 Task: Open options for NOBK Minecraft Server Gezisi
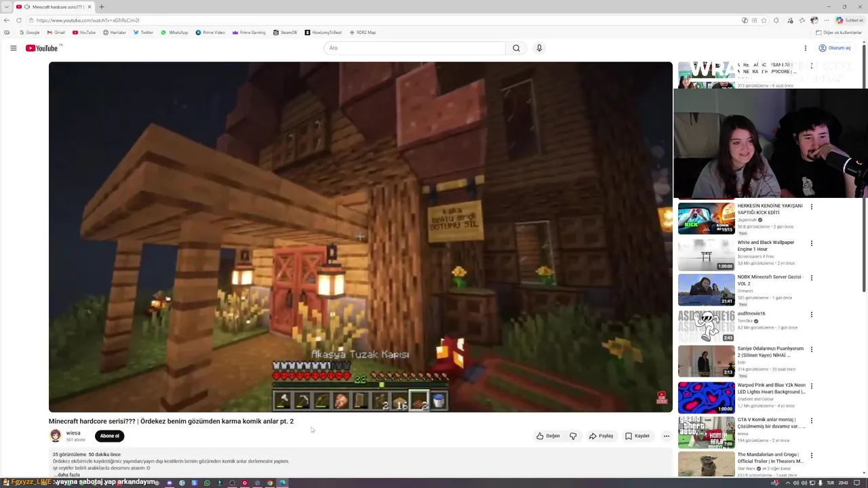click(x=812, y=278)
